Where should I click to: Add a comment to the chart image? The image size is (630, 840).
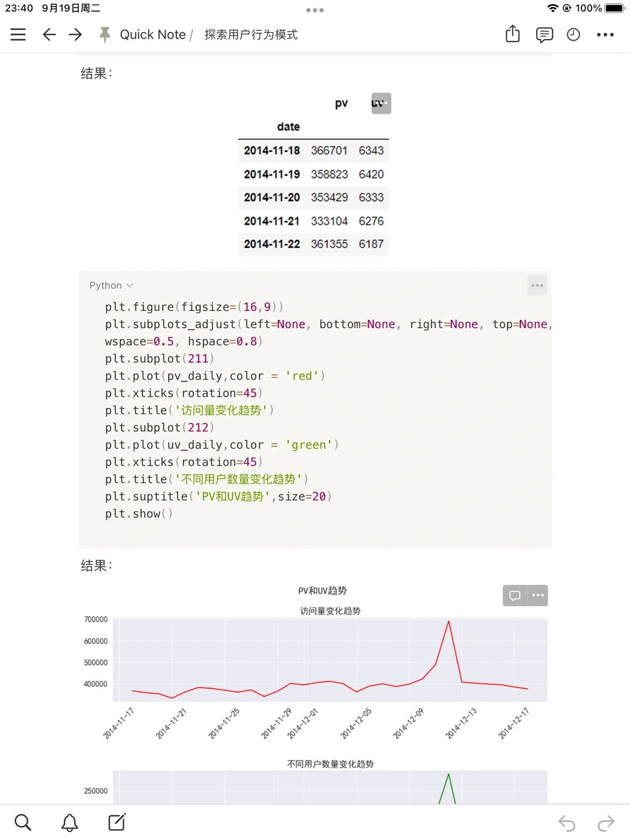[x=515, y=596]
